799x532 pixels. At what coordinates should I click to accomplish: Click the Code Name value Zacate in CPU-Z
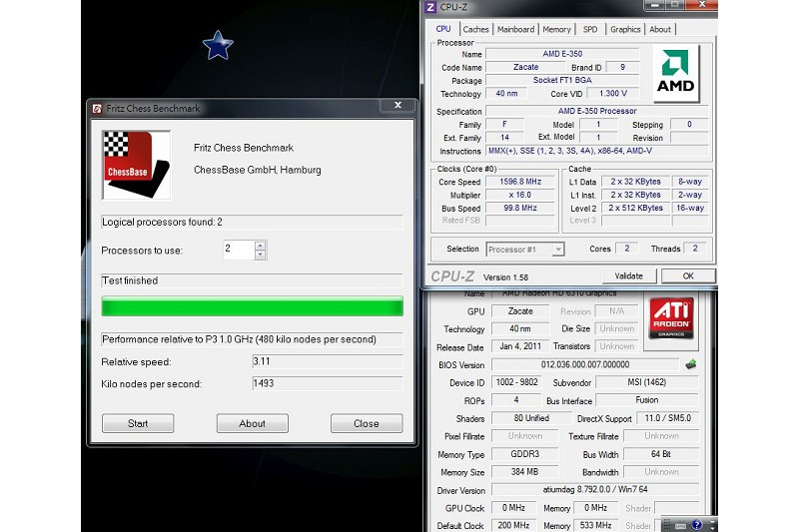pos(525,67)
